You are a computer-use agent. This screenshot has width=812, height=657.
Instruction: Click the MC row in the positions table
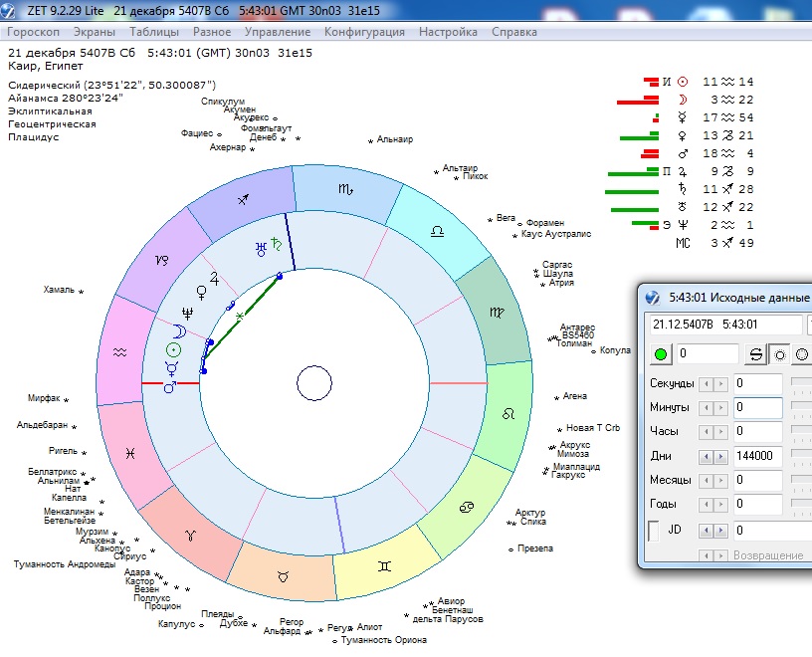[x=714, y=243]
